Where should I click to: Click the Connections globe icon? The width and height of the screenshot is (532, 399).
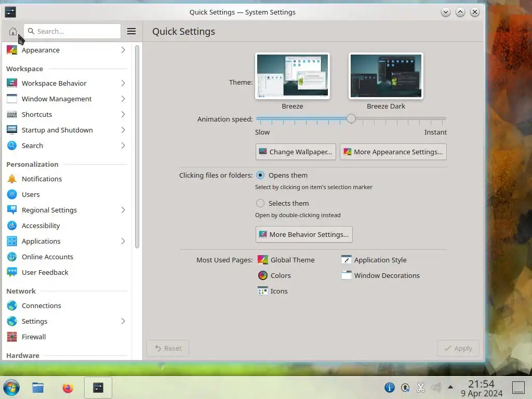tap(12, 305)
